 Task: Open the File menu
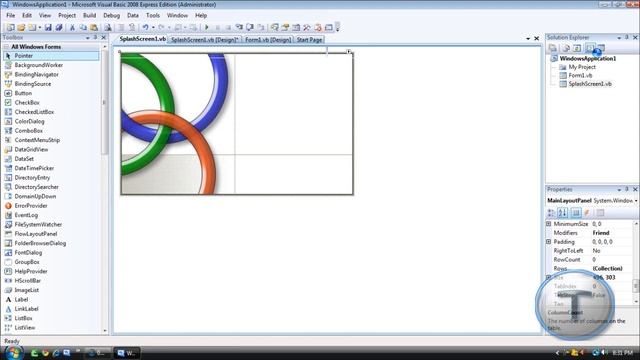11,15
